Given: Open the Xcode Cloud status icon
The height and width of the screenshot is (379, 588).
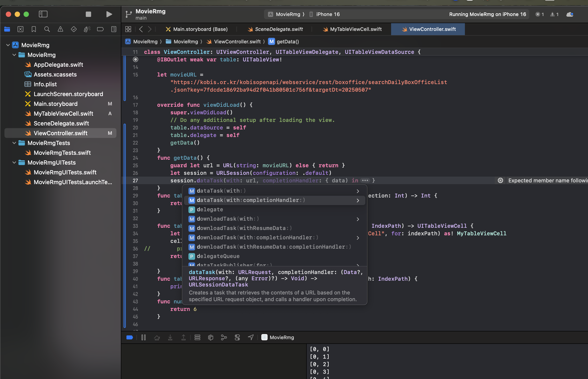Looking at the screenshot, I should point(570,14).
